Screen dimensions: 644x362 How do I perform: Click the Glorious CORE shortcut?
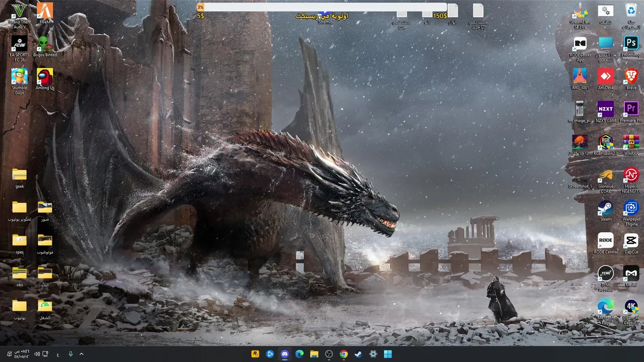click(x=606, y=180)
